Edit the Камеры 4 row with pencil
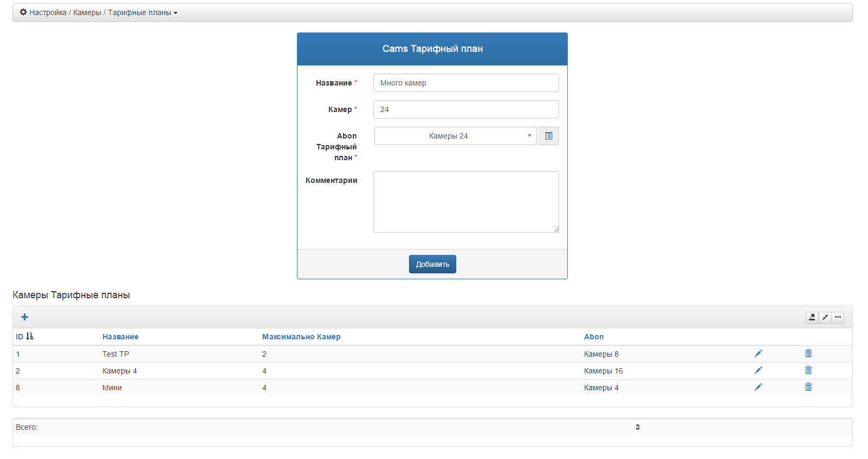 click(x=758, y=371)
